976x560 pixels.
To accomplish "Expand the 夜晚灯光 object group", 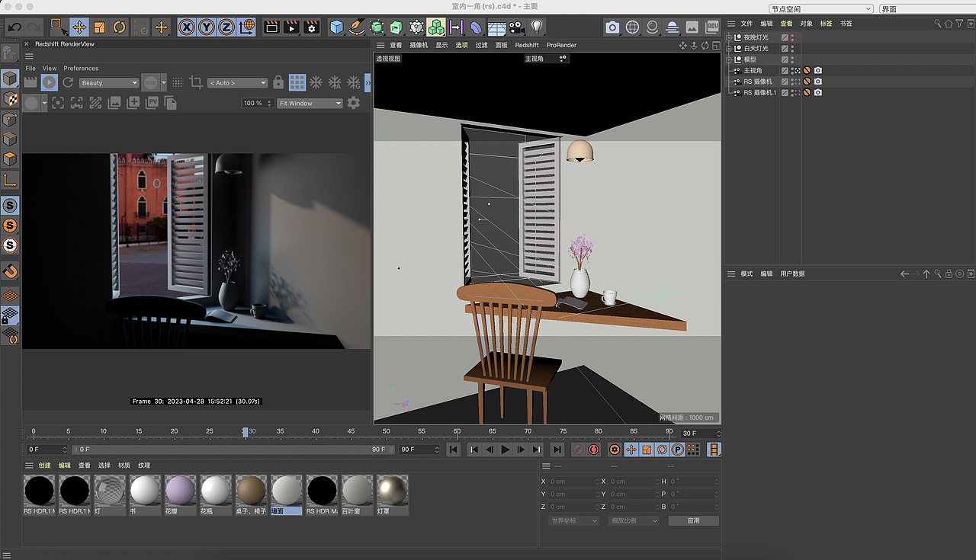I will tap(729, 37).
